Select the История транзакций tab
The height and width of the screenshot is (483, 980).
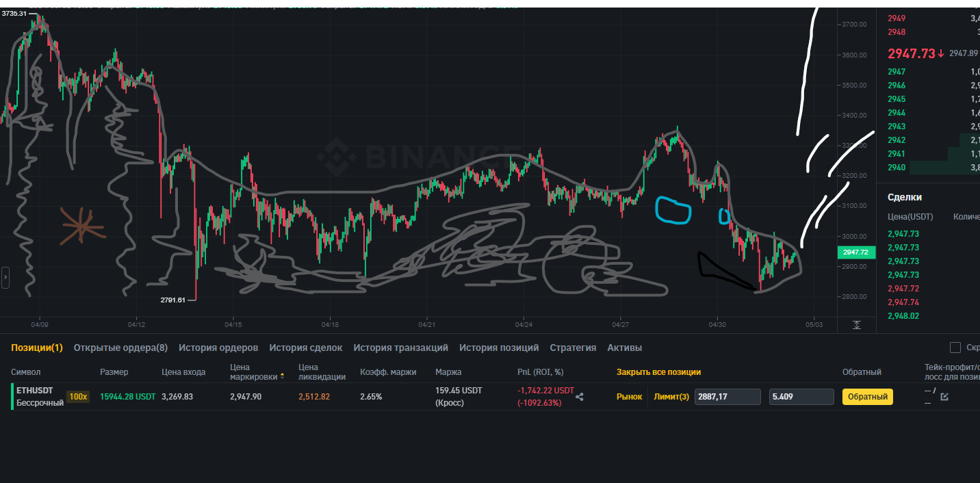pyautogui.click(x=400, y=348)
